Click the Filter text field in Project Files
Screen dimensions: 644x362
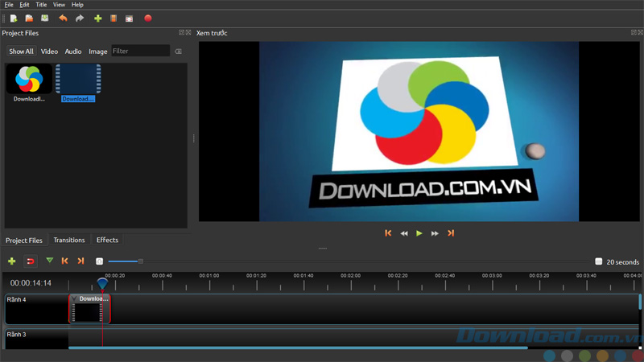click(140, 51)
